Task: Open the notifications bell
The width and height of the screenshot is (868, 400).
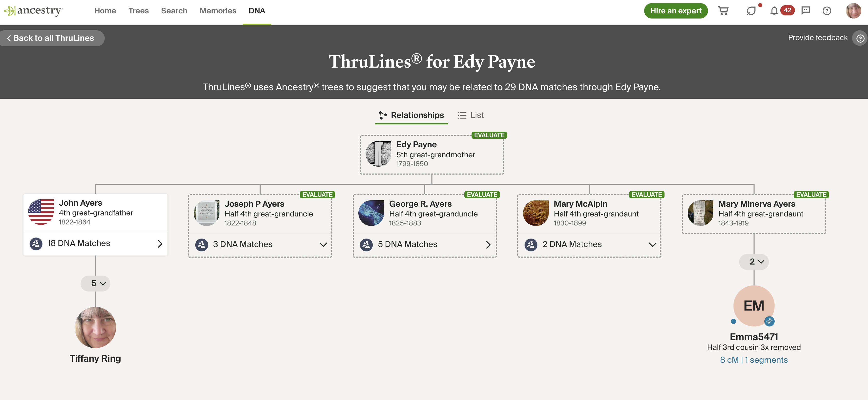Action: 774,11
